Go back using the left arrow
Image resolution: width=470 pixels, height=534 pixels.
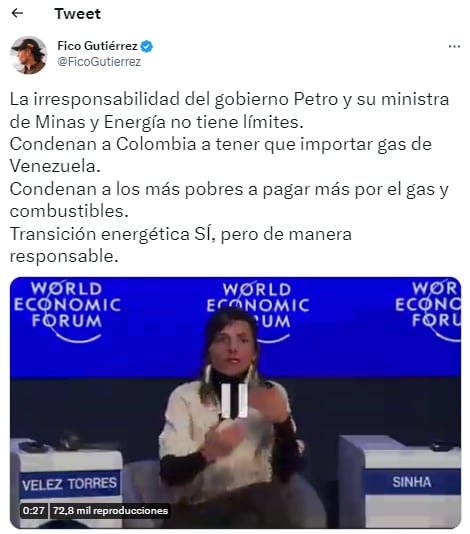point(17,13)
